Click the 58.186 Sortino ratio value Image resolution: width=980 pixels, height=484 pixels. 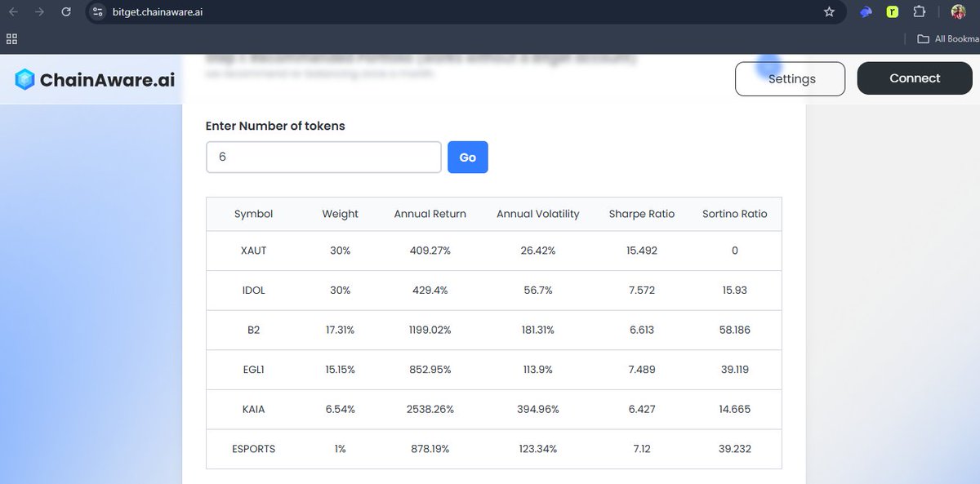735,330
